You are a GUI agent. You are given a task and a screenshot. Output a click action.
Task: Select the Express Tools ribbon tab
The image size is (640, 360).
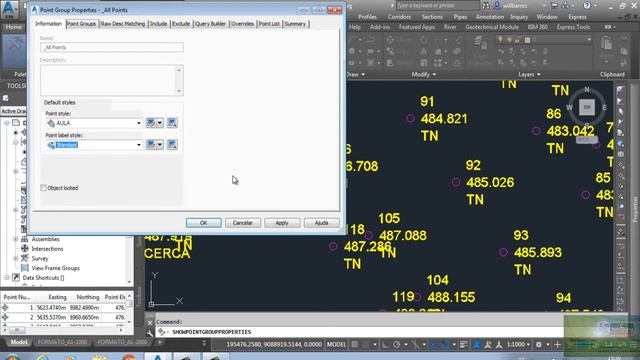click(x=573, y=27)
